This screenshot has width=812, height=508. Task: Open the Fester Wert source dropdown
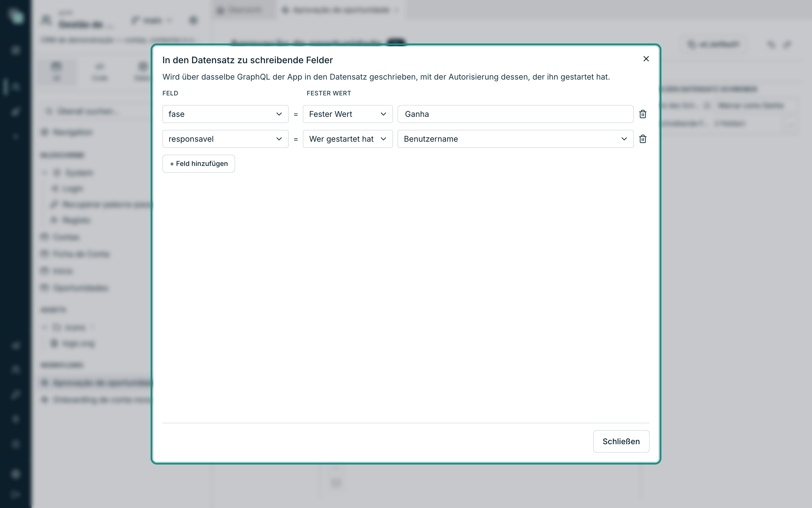coord(348,114)
